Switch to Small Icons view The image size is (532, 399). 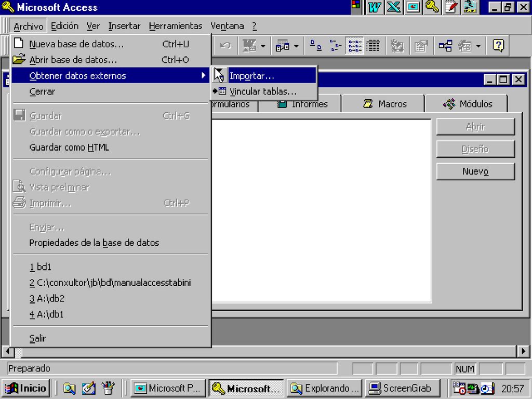pos(335,46)
